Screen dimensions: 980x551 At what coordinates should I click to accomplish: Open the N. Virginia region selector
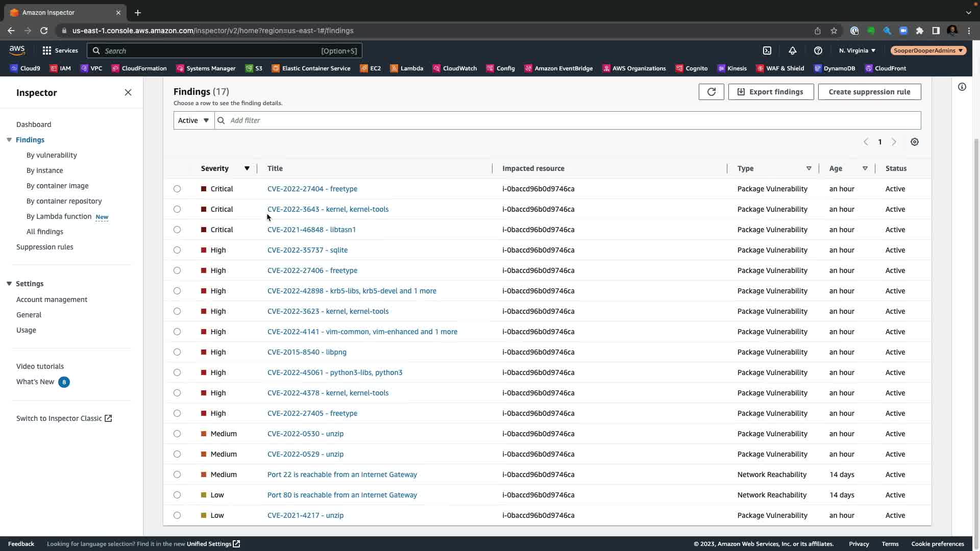coord(857,51)
